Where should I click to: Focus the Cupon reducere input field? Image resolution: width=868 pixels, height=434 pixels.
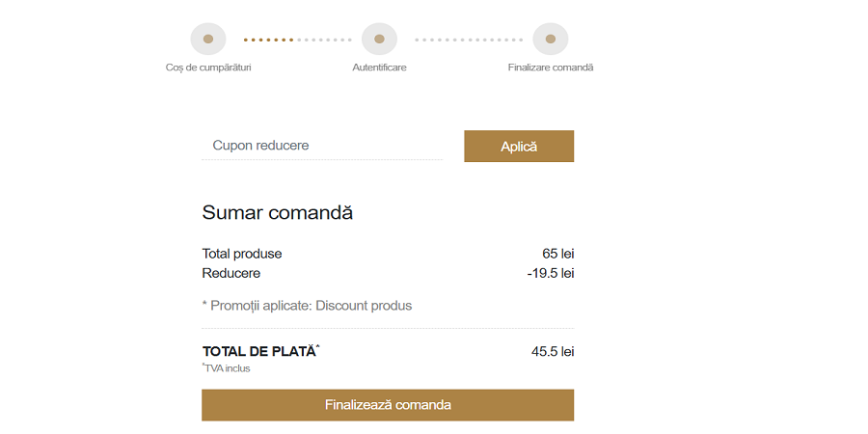[x=321, y=146]
